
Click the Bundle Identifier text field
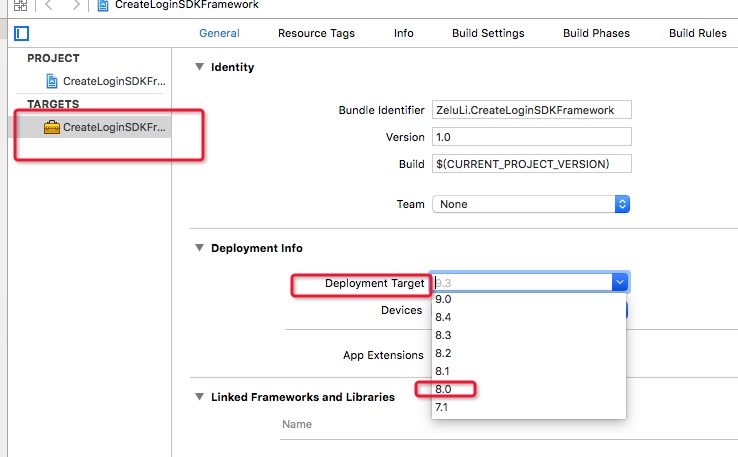click(x=531, y=110)
